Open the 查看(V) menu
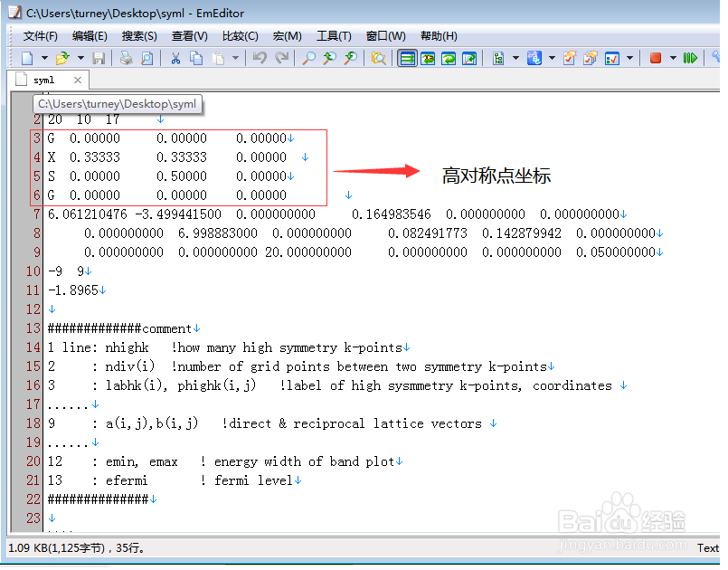728x570 pixels. point(189,36)
